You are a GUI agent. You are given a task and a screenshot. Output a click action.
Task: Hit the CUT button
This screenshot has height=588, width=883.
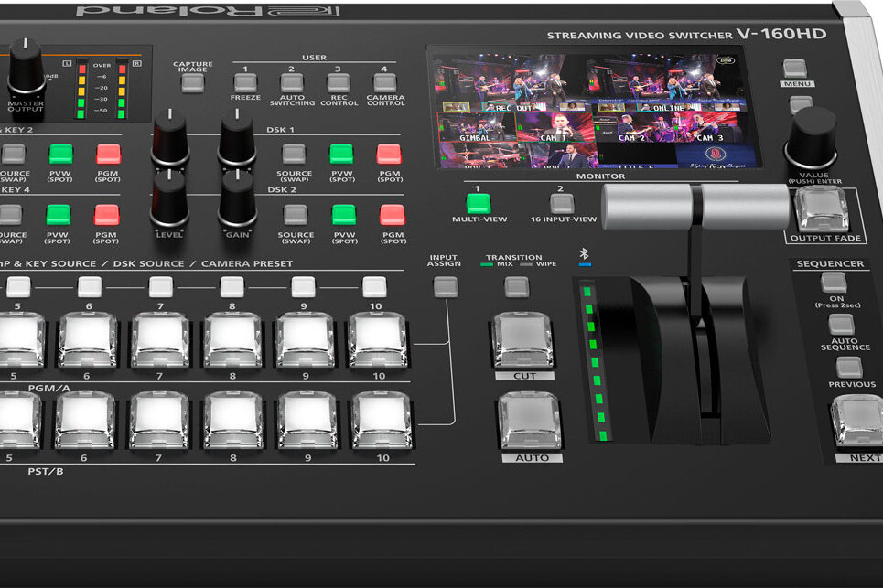(523, 341)
